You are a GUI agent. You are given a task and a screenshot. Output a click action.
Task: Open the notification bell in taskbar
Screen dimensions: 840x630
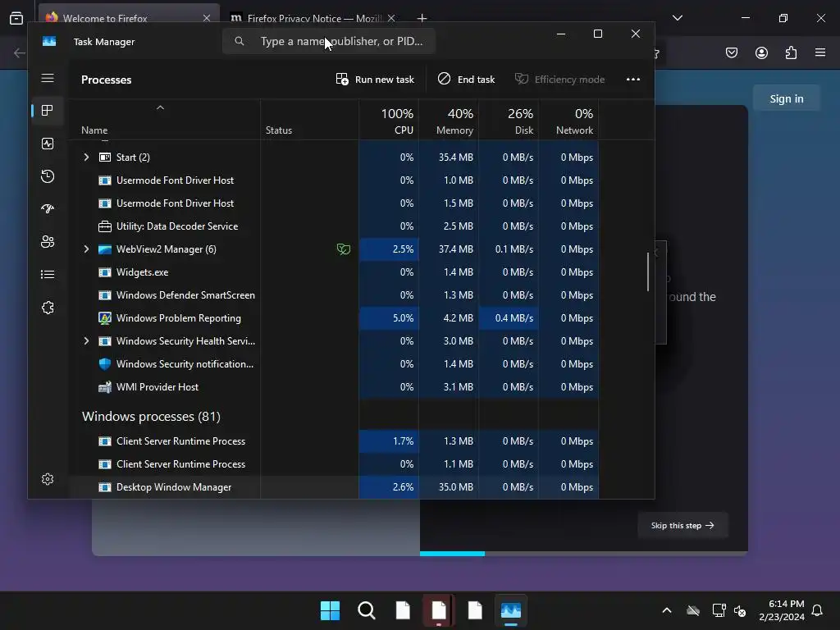(817, 610)
